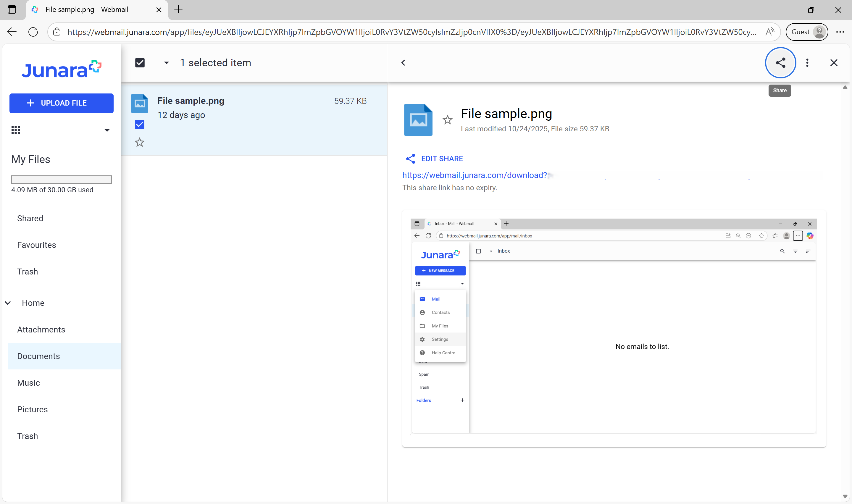Open Trash under My Files
Image resolution: width=852 pixels, height=504 pixels.
(x=28, y=272)
